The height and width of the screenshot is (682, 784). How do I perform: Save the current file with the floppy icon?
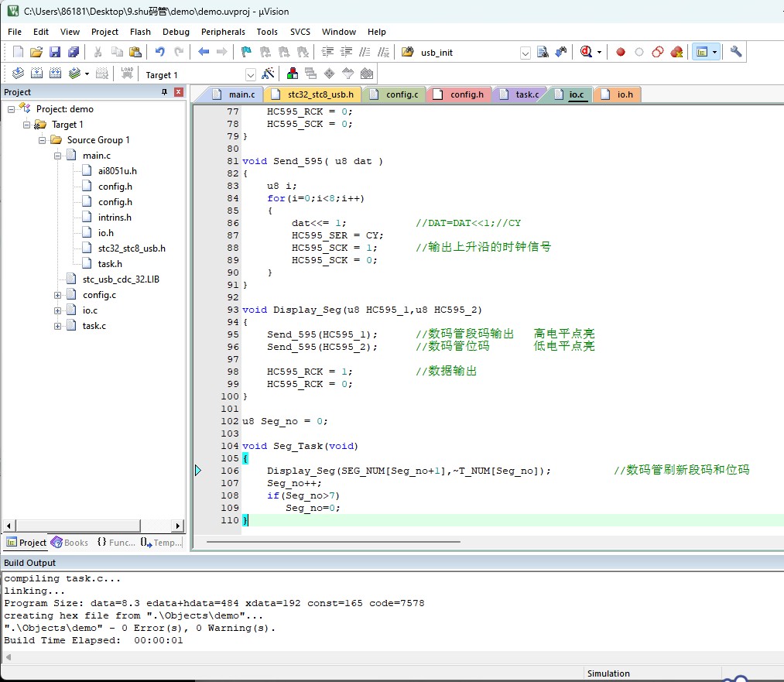coord(55,52)
